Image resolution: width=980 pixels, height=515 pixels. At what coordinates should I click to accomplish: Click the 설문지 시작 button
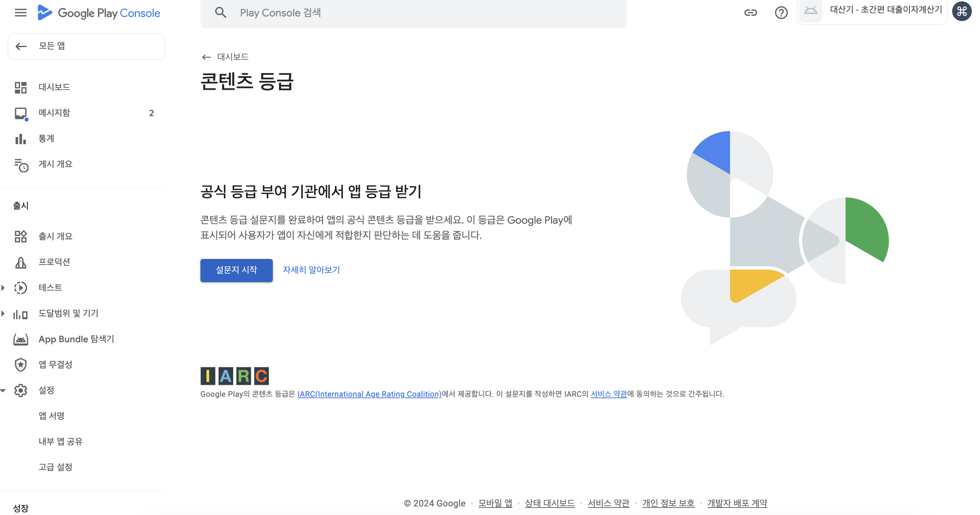(x=236, y=270)
